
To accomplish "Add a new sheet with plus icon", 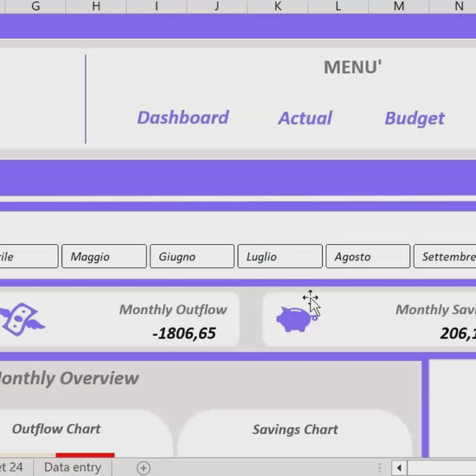I will pyautogui.click(x=144, y=468).
